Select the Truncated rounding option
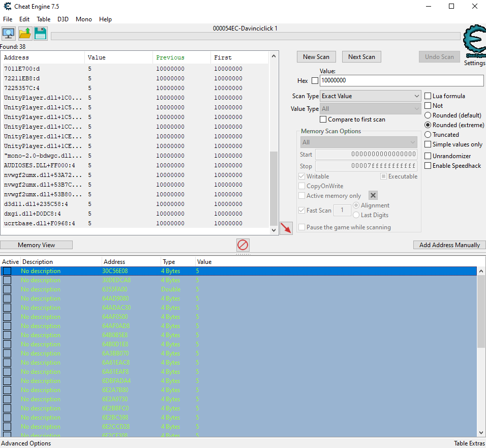Screen dimensions: 486x448 [428, 134]
